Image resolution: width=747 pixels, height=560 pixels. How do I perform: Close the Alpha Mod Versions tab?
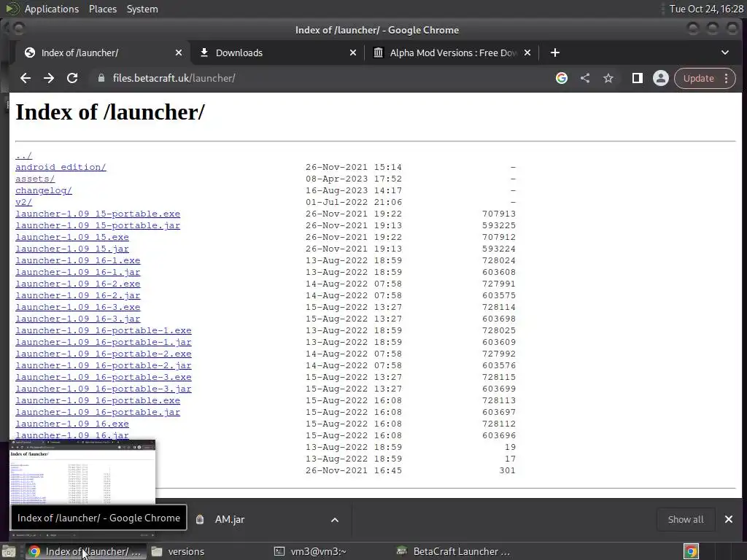point(527,52)
